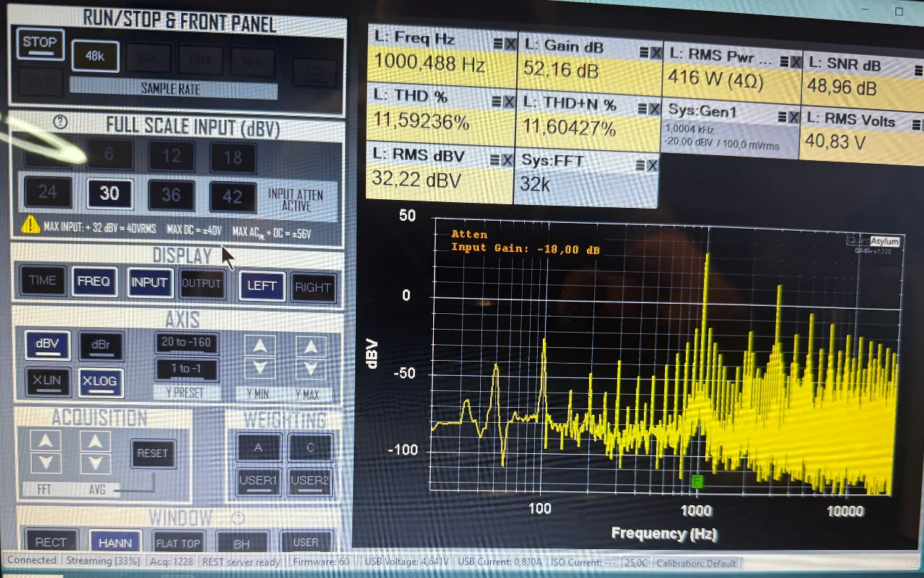Click the acquisition RESET button
This screenshot has width=924, height=578.
152,453
